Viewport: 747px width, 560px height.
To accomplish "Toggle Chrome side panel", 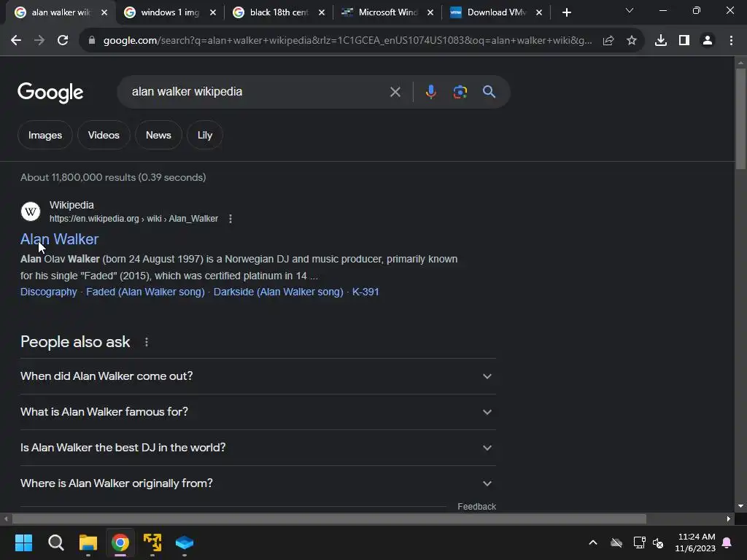I will tap(684, 41).
